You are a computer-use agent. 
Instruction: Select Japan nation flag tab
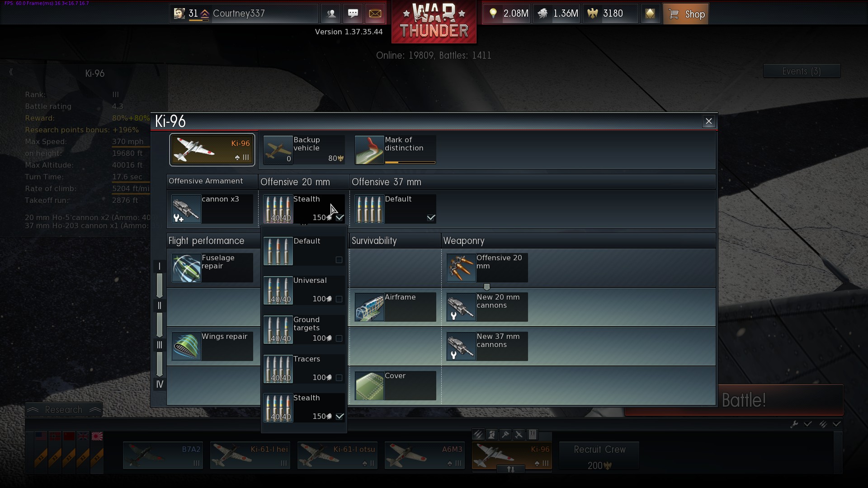[97, 436]
